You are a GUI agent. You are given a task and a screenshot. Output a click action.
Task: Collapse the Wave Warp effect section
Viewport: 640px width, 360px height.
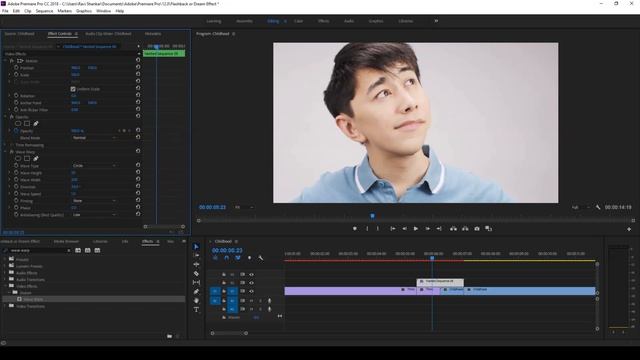(x=5, y=151)
